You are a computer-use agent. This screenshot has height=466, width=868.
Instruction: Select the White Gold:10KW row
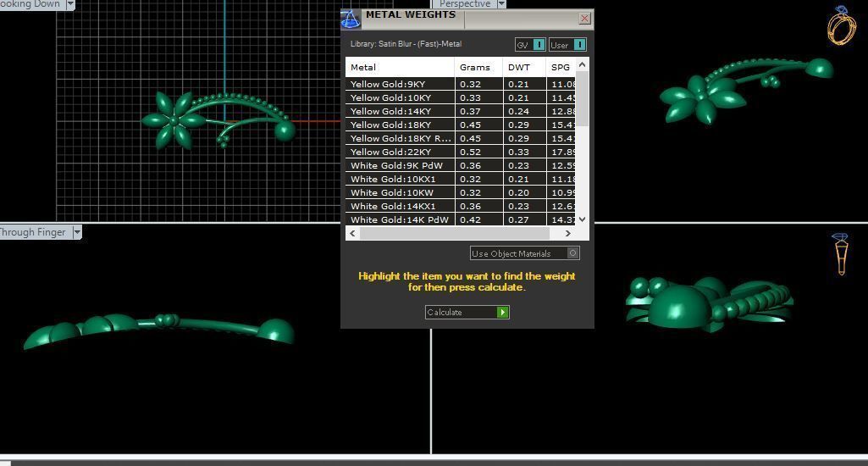tap(461, 193)
